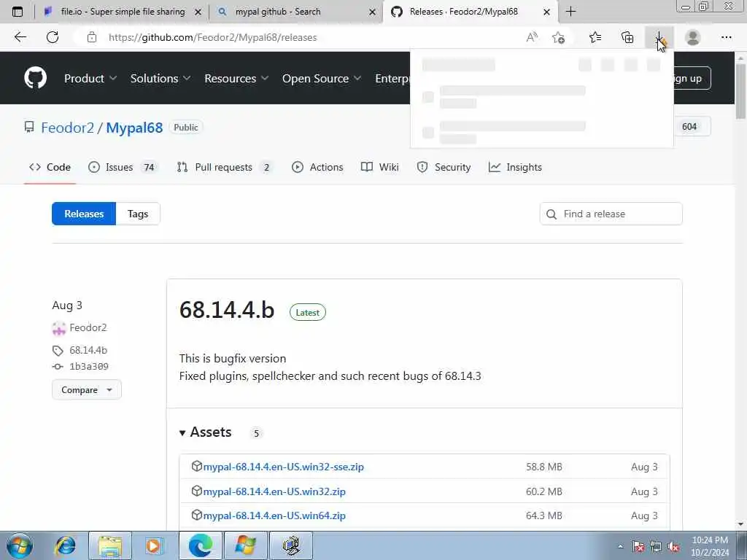Reload the GitHub releases page
The height and width of the screenshot is (560, 747).
click(53, 37)
